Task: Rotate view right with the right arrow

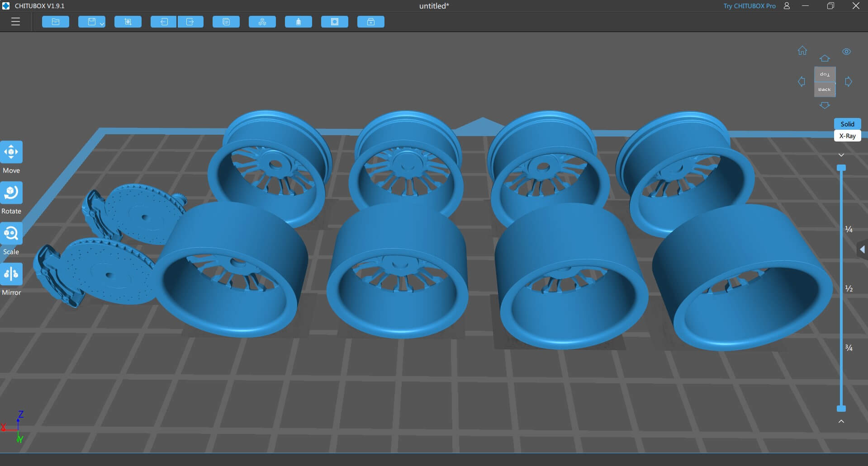Action: [849, 82]
